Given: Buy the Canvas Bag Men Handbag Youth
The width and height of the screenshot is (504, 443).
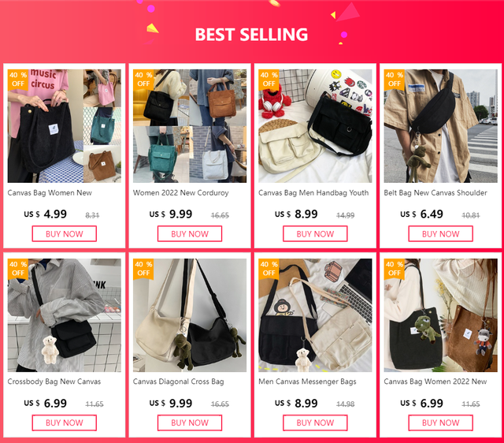Looking at the screenshot, I should 315,234.
